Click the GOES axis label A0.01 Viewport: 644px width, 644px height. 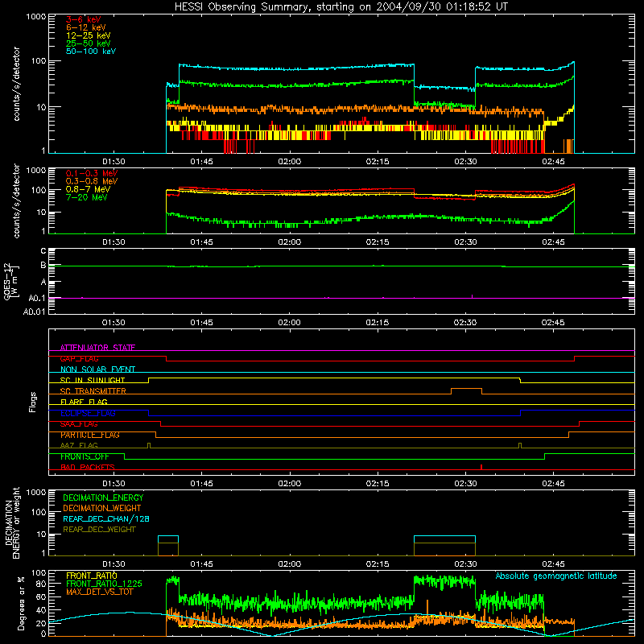(x=34, y=312)
